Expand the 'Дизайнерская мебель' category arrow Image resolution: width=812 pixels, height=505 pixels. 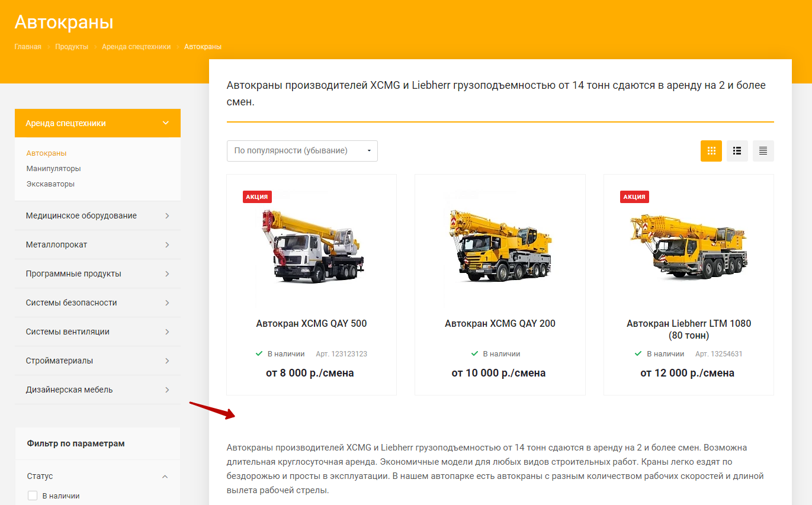[167, 390]
